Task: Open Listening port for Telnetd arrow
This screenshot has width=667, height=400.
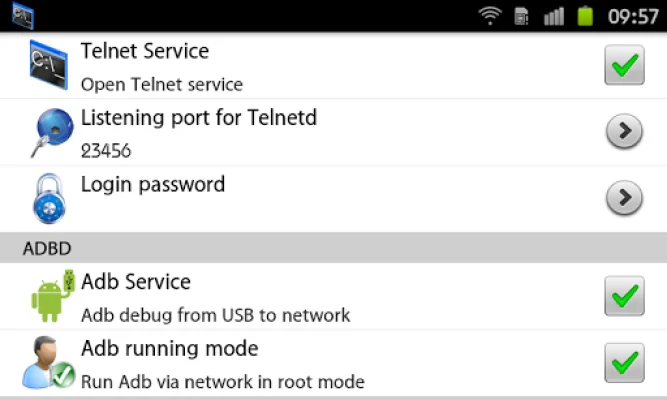Action: (624, 132)
